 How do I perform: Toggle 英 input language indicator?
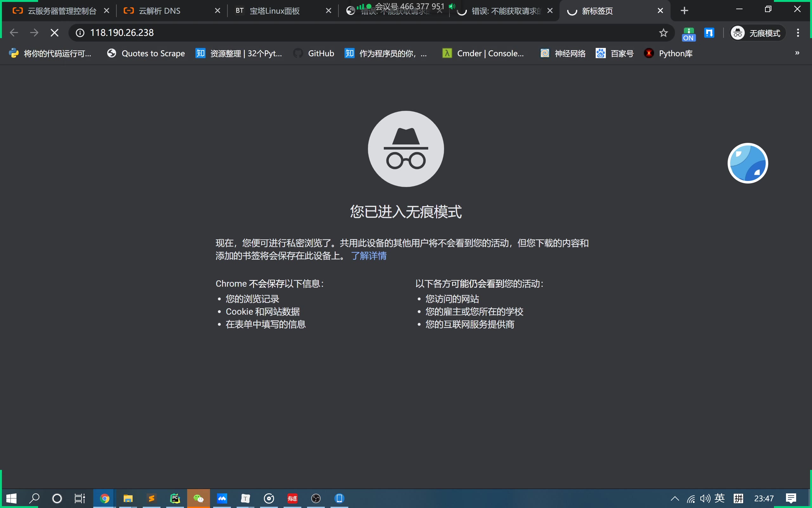click(720, 498)
